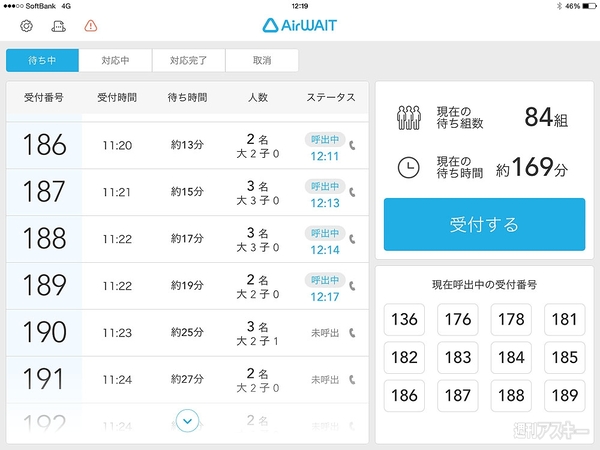Tap the SoftBank carrier label
Image resolution: width=600 pixels, height=450 pixels.
pyautogui.click(x=41, y=6)
